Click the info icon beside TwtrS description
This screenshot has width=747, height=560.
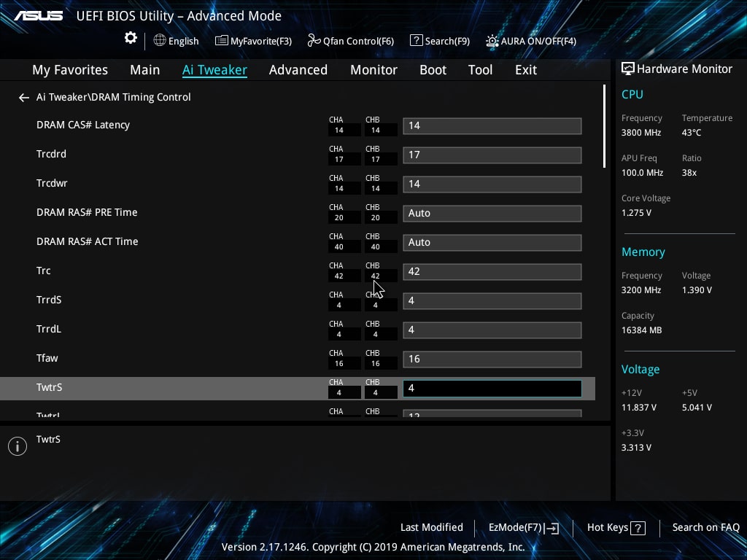pyautogui.click(x=18, y=446)
